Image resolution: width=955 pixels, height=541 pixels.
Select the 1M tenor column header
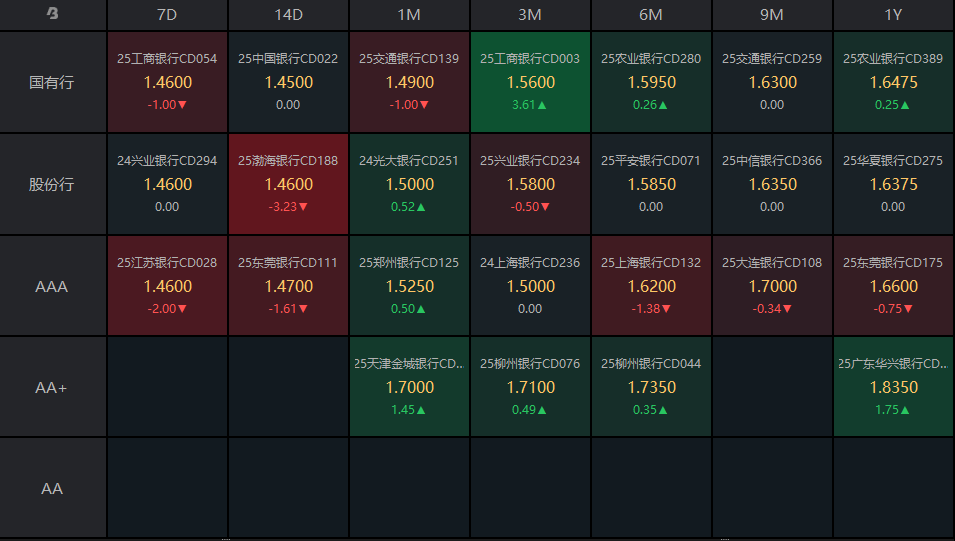click(x=409, y=15)
